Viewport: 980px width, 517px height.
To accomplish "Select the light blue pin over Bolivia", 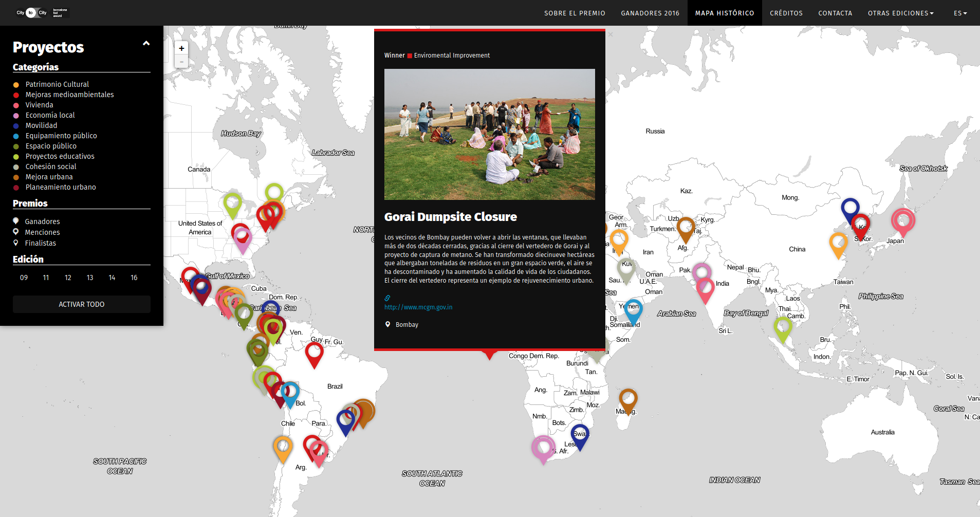I will pos(290,392).
